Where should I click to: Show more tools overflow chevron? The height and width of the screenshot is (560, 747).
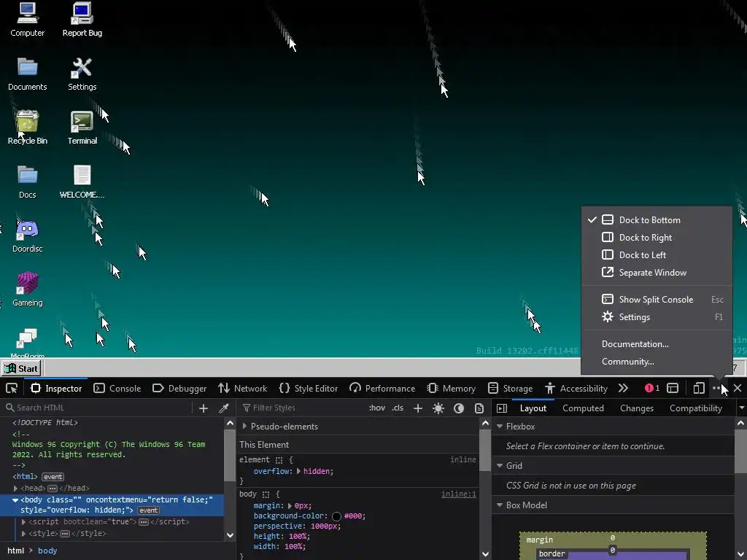click(623, 388)
